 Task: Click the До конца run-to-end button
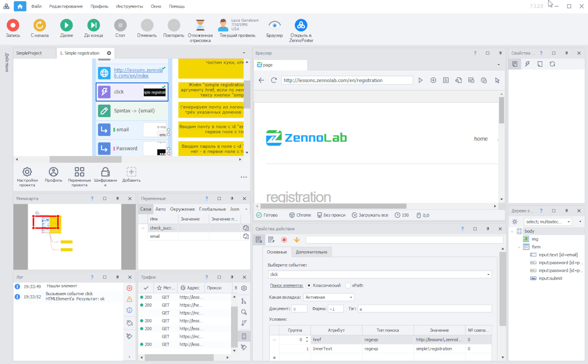(x=93, y=25)
